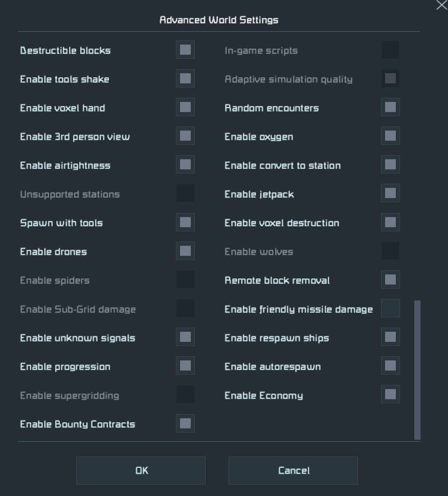Close the Advanced World Settings dialog
Screen dimensions: 448x496
pos(441,5)
